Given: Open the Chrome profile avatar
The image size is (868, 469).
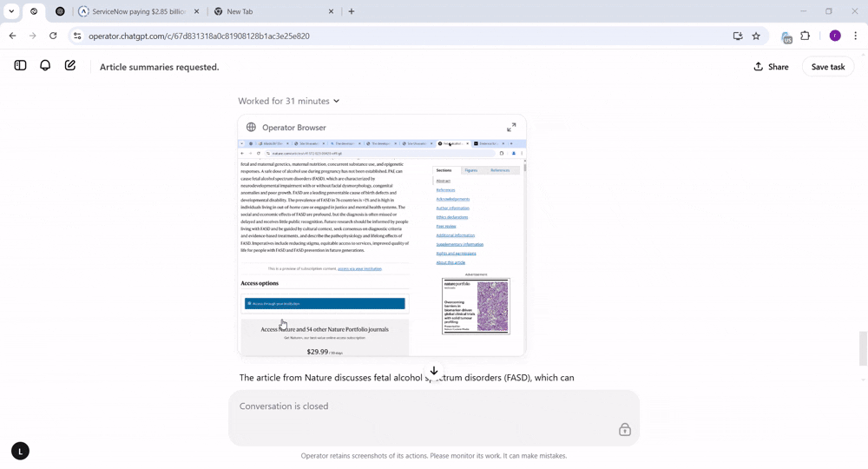Looking at the screenshot, I should click(x=835, y=36).
